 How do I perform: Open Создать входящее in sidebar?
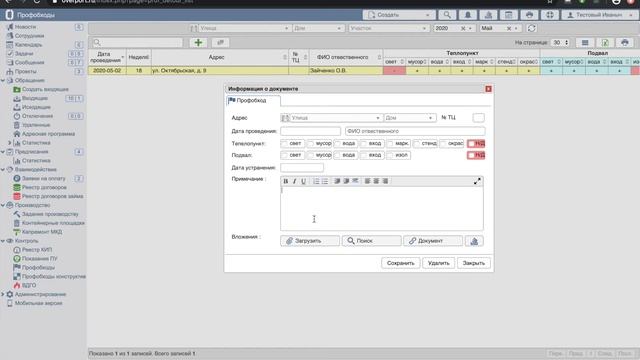click(x=45, y=89)
